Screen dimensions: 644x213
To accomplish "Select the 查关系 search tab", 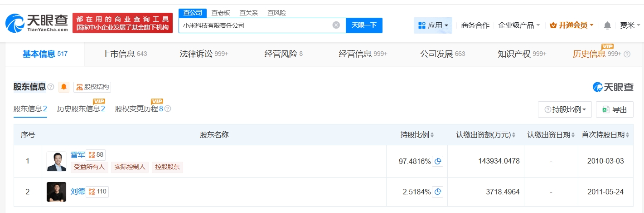I will point(249,13).
